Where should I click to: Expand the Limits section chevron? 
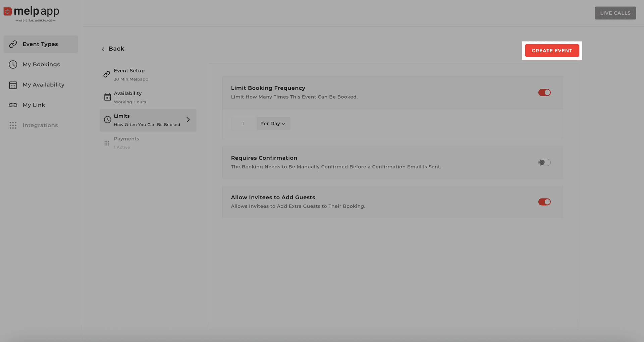188,120
